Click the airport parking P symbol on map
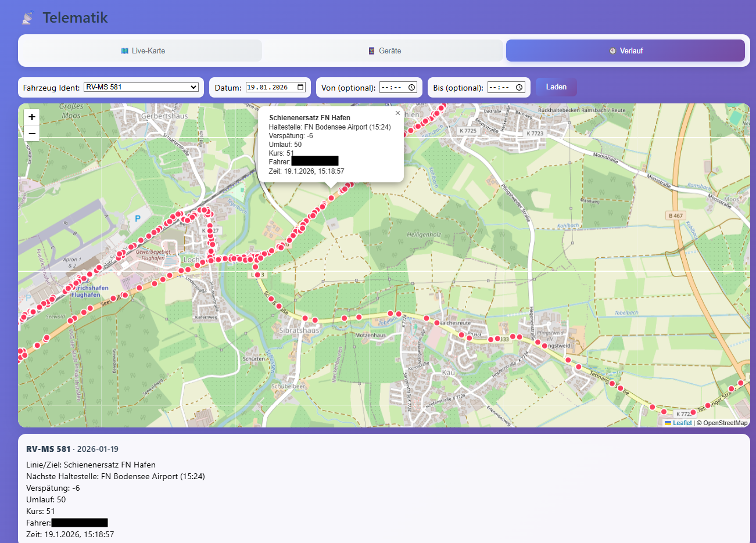The height and width of the screenshot is (543, 756). tap(138, 218)
